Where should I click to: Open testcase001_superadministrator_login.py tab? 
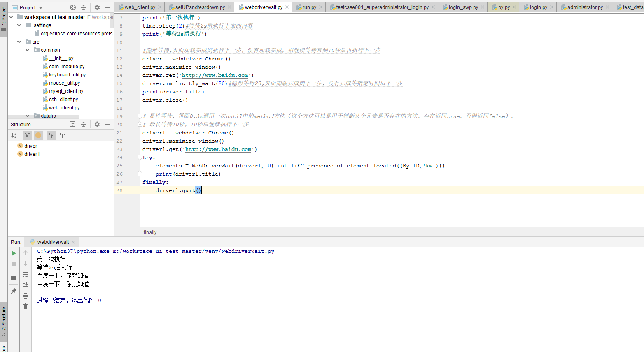point(382,7)
